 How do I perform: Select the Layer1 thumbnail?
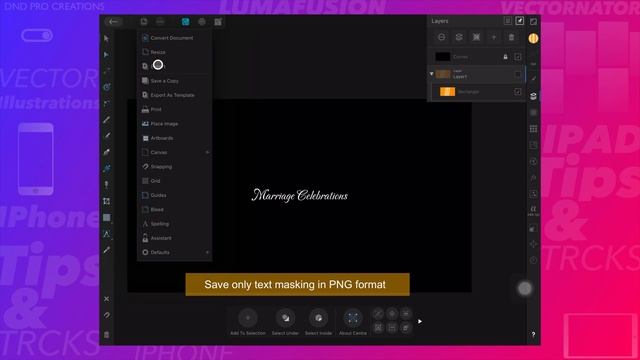[443, 74]
